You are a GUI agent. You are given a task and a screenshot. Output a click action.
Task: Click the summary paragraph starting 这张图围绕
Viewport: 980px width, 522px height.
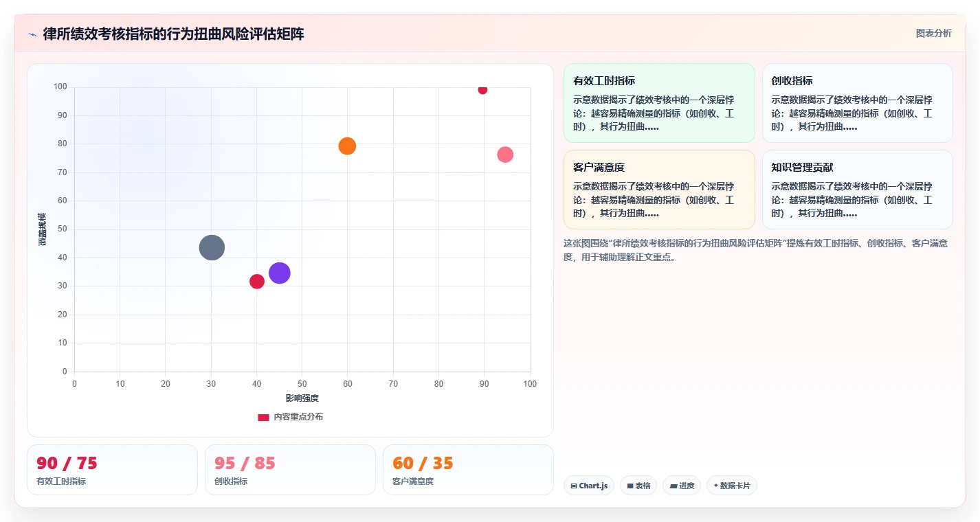pyautogui.click(x=755, y=250)
